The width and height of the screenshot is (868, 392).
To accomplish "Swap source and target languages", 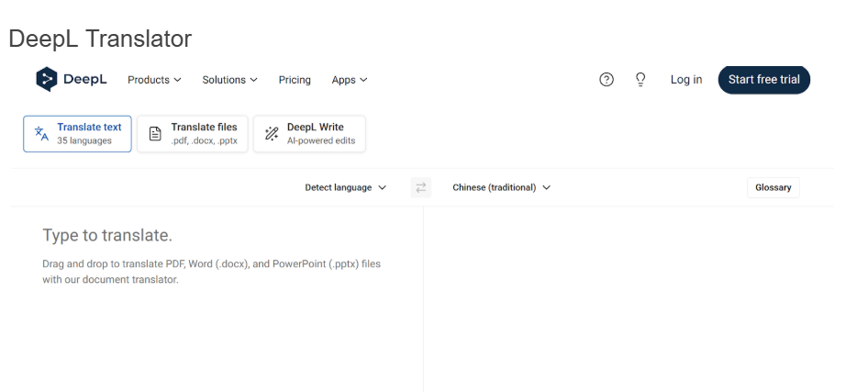I will coord(421,187).
